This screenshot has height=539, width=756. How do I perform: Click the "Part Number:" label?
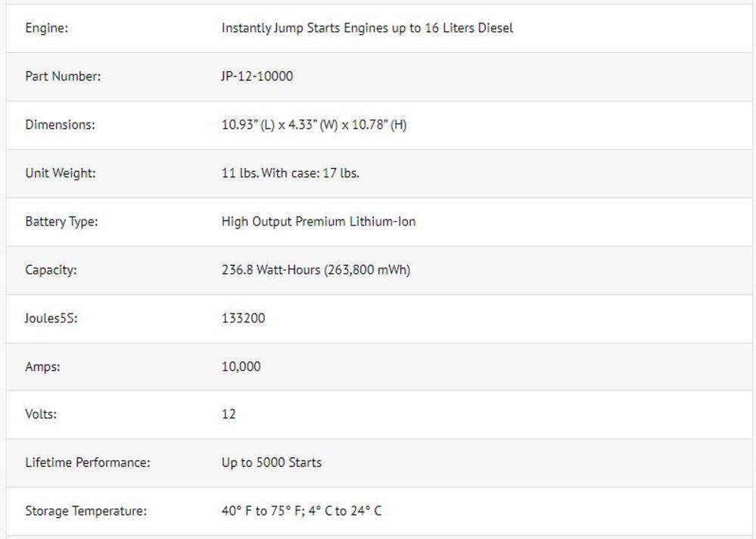63,76
